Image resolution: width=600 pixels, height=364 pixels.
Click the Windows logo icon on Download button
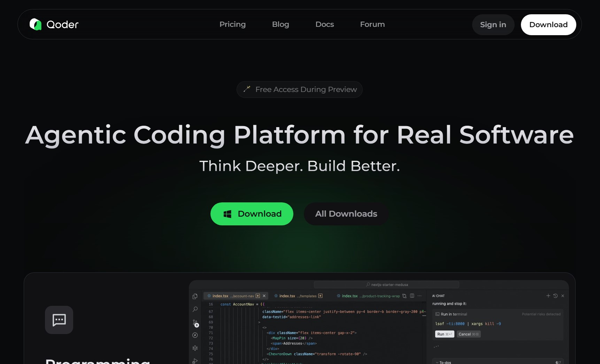point(228,214)
